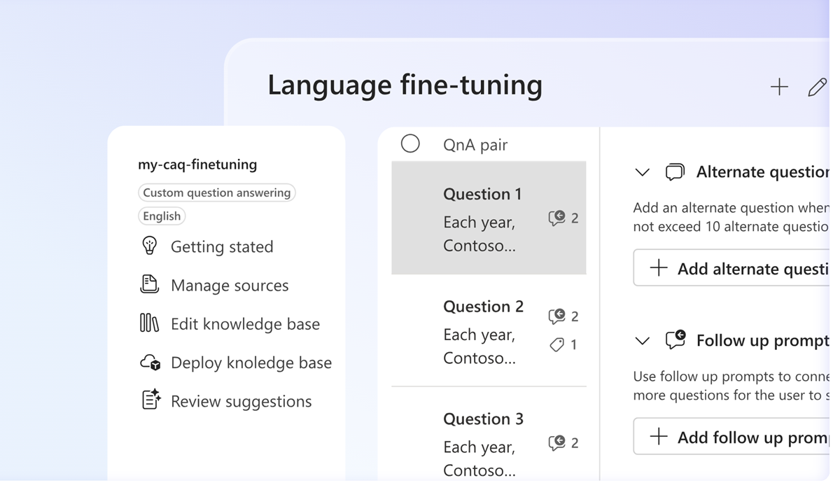Click the plus icon beside the page title

point(779,87)
